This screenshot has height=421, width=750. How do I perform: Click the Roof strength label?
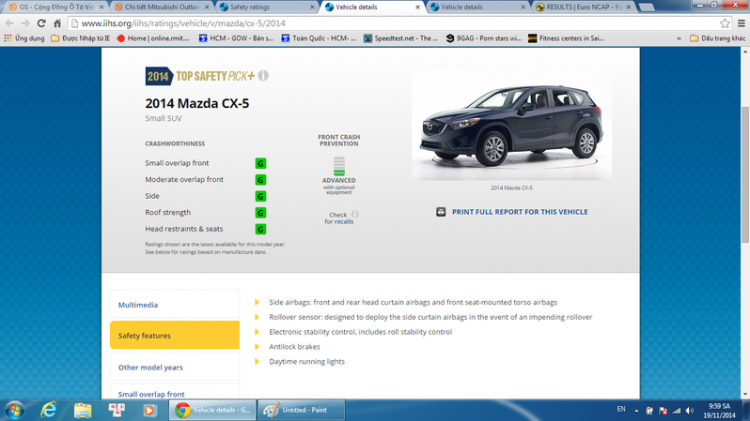point(168,212)
